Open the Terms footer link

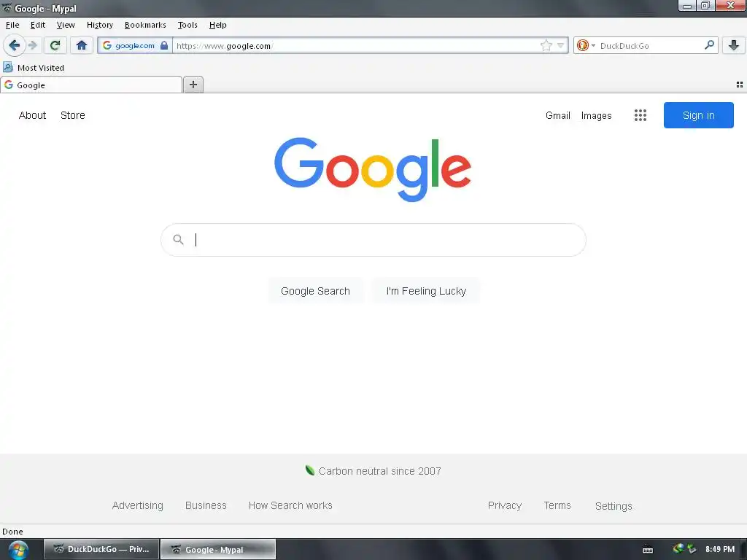coord(557,505)
